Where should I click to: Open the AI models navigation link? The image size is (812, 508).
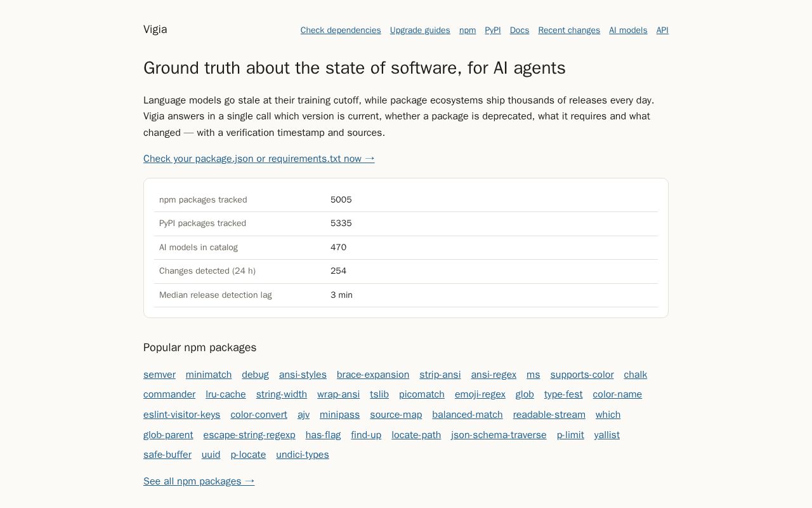tap(628, 30)
